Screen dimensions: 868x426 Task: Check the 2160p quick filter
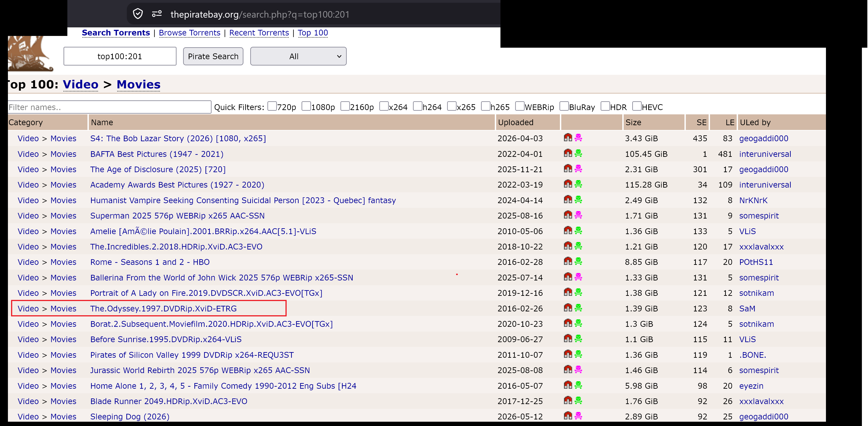[345, 106]
